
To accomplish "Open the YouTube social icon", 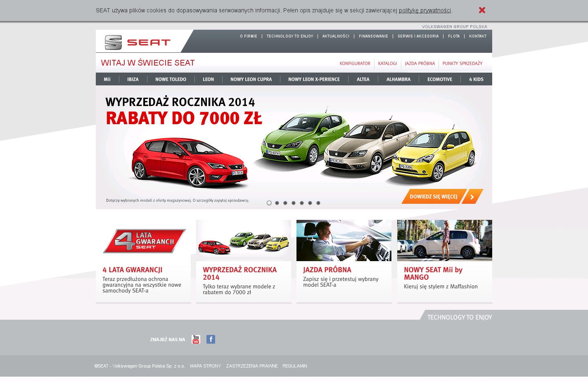I will click(196, 339).
